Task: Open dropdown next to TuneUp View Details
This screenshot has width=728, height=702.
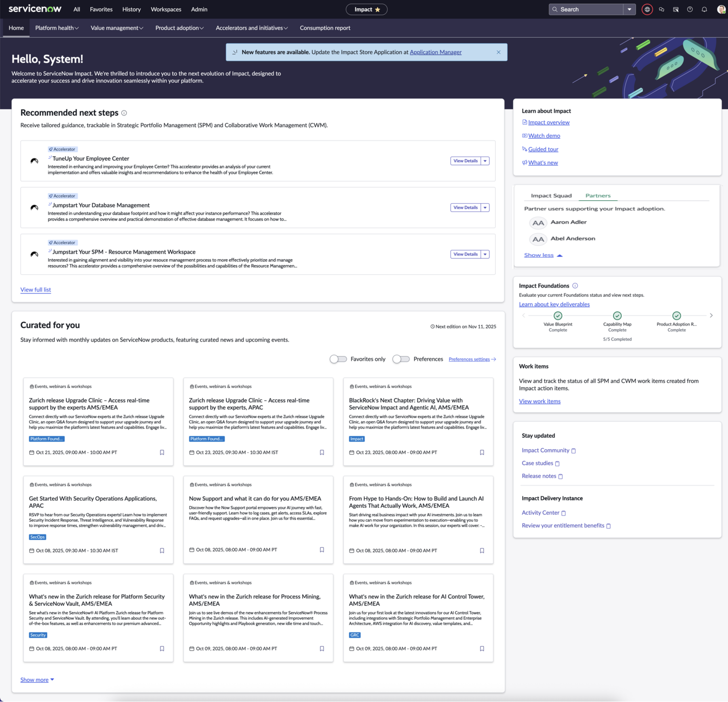Action: coord(485,161)
